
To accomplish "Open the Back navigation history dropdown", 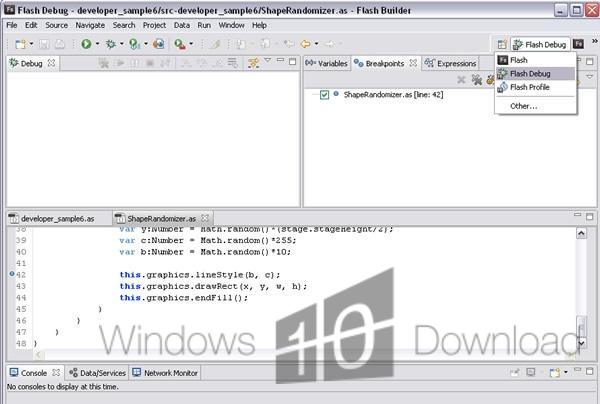I will 316,44.
